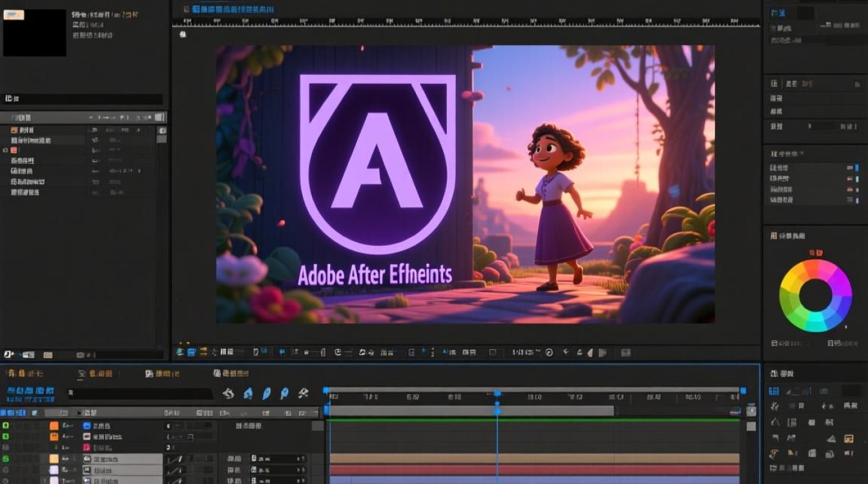Click the orange picture-frame icon in the bottom-right tools grid

[x=849, y=438]
